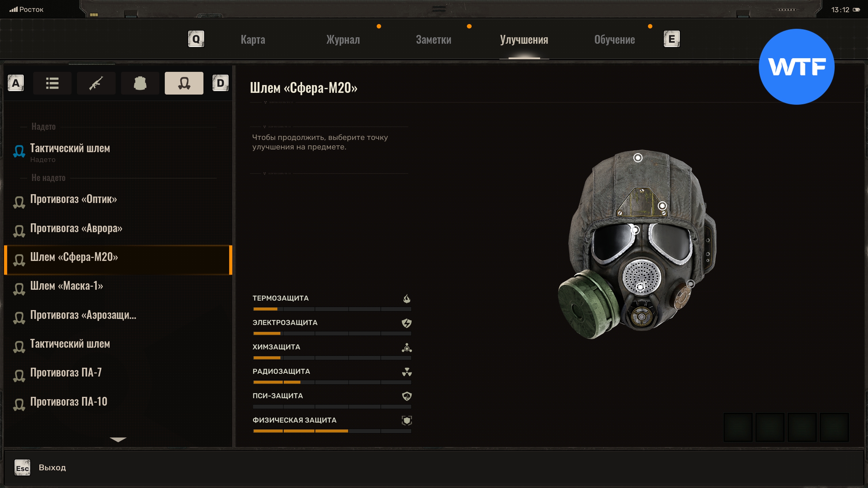Select upgrade point on helmet top
Viewport: 868px width, 488px height.
click(638, 158)
